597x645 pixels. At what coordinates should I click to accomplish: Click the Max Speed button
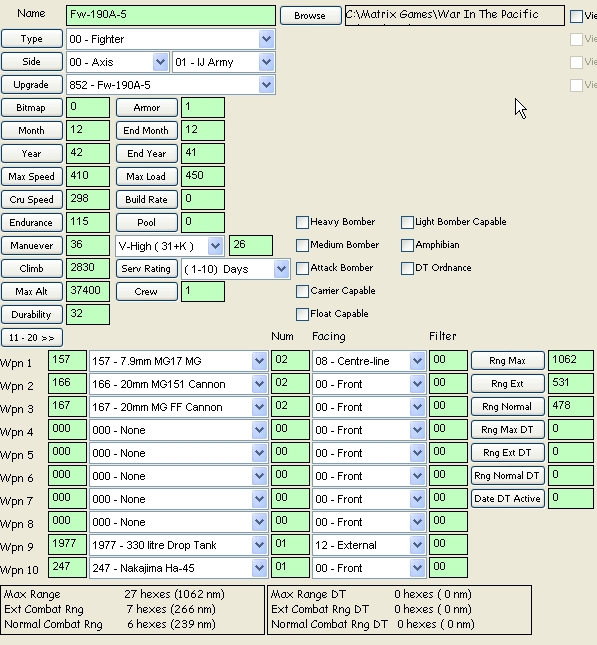point(32,177)
